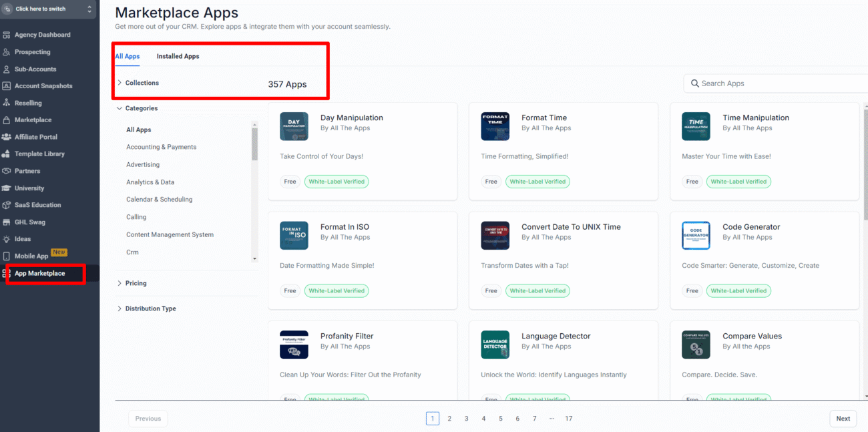The height and width of the screenshot is (432, 868).
Task: Select the Prospecting sidebar icon
Action: tap(31, 51)
